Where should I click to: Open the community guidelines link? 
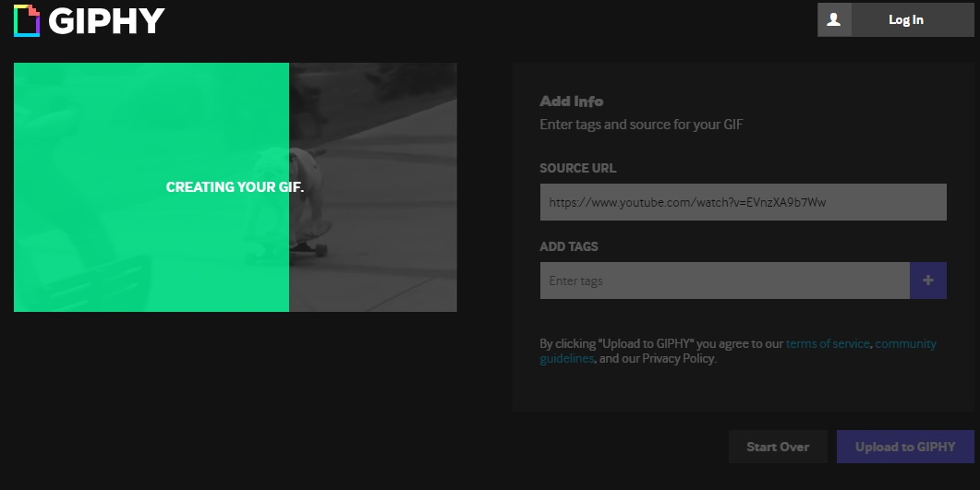905,343
